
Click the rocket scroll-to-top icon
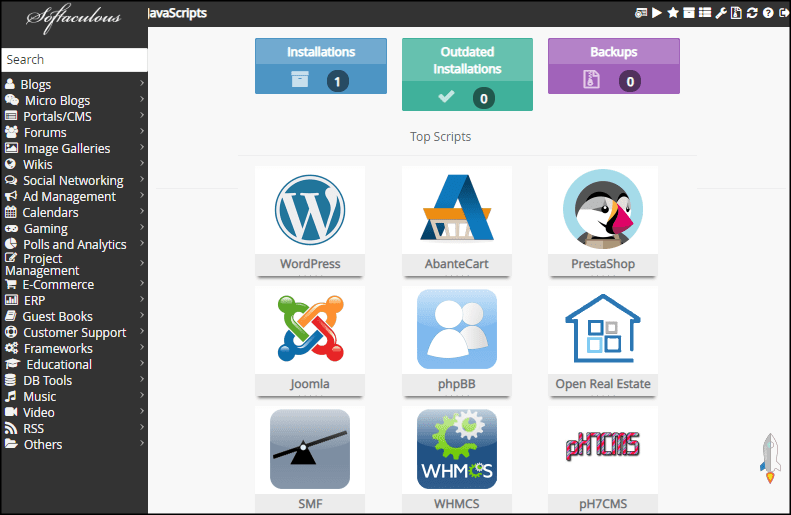(770, 458)
